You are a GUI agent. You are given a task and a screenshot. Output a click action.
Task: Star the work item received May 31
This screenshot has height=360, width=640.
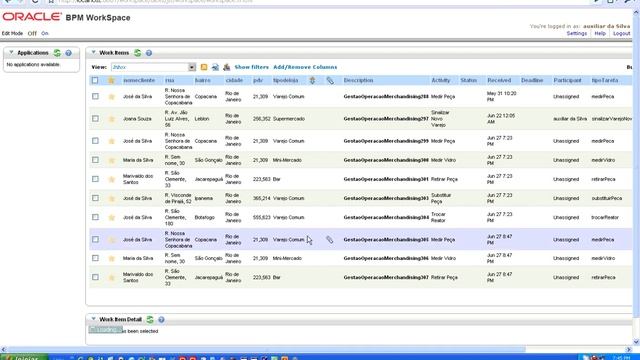[x=111, y=97]
